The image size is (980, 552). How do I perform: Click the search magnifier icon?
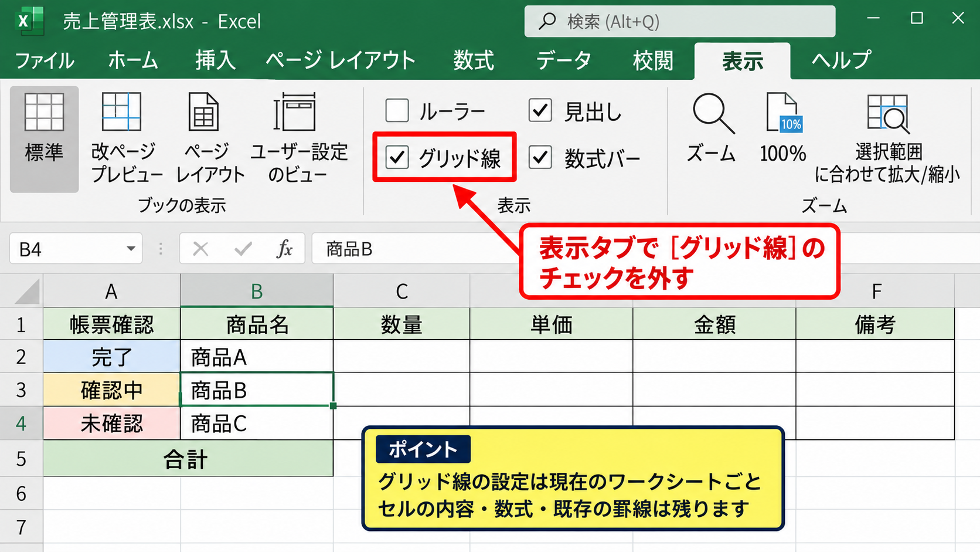(547, 22)
